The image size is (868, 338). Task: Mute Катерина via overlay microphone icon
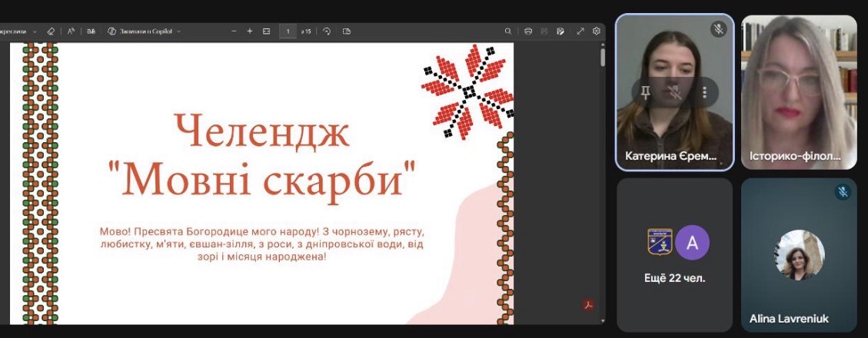coord(675,92)
